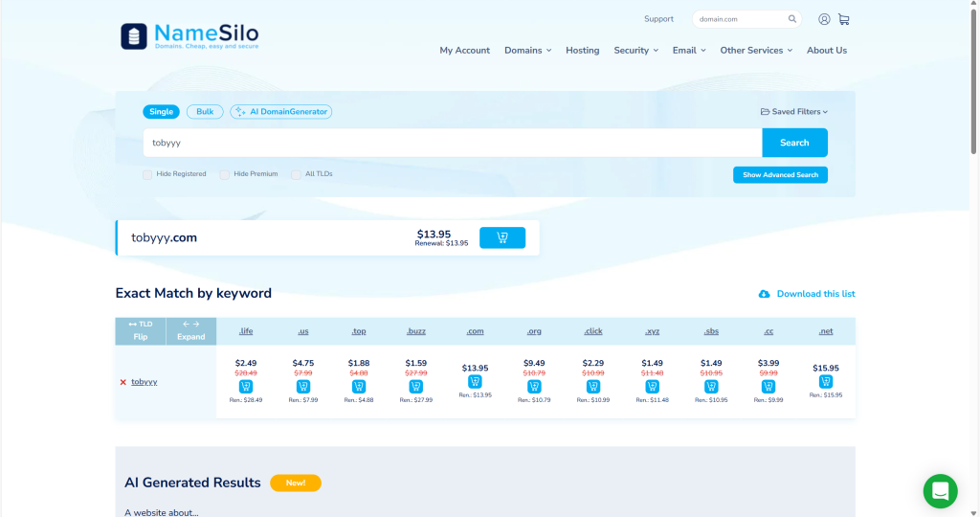Click the .sbs TLD column header
Viewport: 980px width, 517px height.
[x=711, y=331]
